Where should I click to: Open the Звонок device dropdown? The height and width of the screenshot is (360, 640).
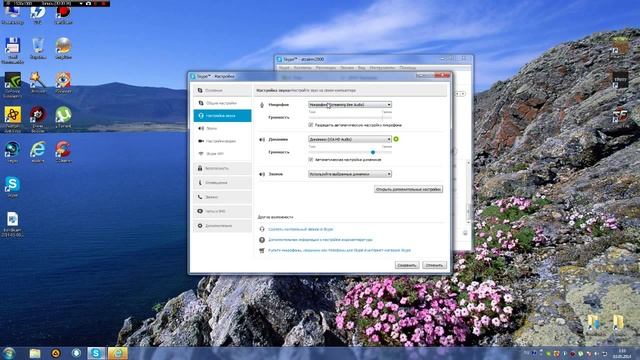[350, 174]
